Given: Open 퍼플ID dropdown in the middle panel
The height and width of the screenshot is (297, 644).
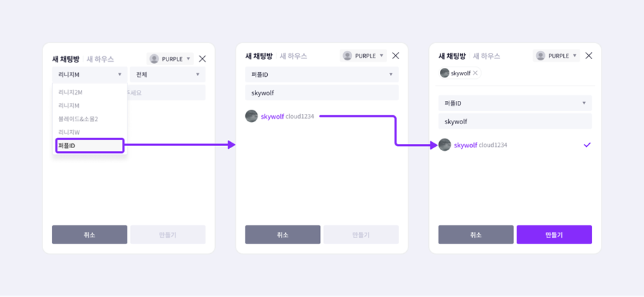Looking at the screenshot, I should 322,75.
